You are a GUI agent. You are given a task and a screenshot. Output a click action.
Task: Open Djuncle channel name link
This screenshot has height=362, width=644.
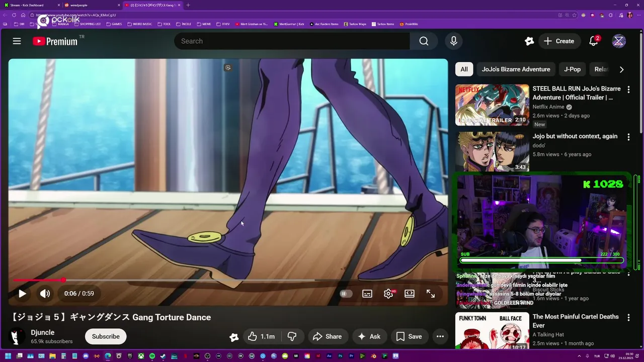tap(43, 332)
